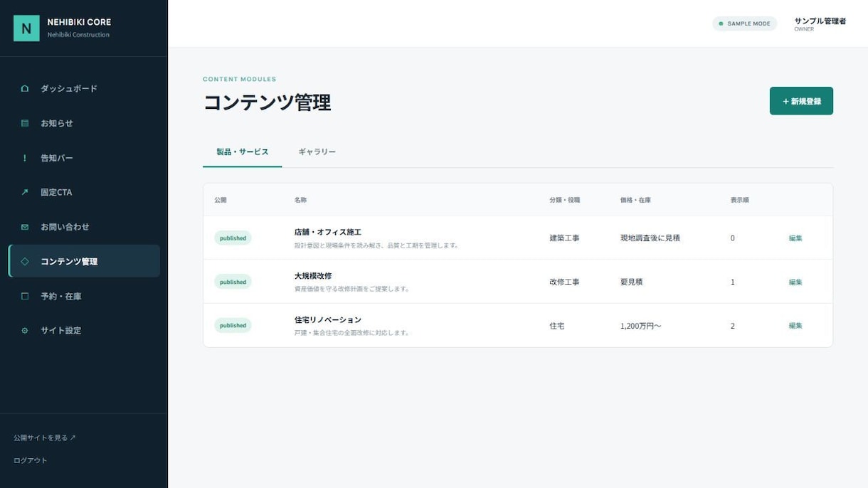This screenshot has height=488, width=868.
Task: Click the green N logo tile
Action: tap(26, 28)
